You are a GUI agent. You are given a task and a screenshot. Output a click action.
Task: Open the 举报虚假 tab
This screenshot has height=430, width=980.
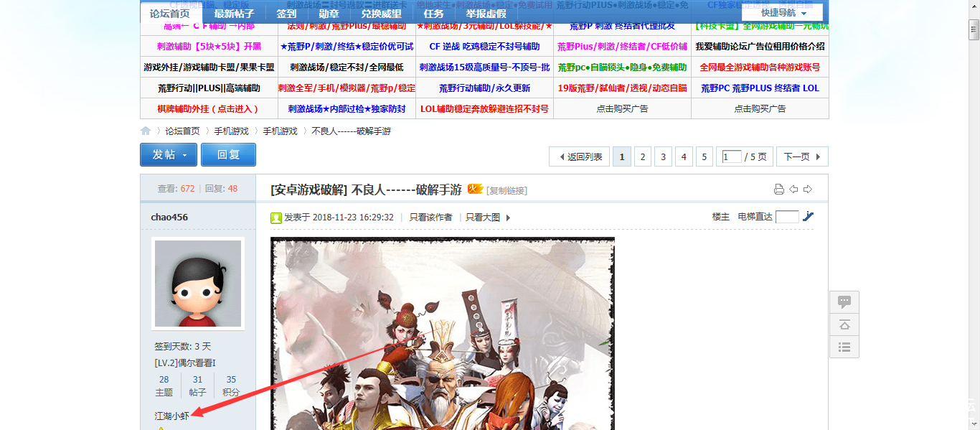486,14
